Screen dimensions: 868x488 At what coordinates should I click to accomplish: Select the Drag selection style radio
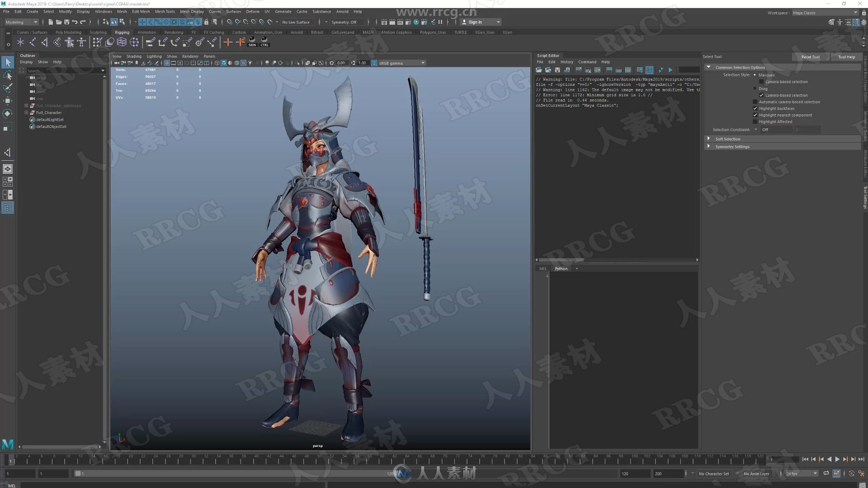(x=755, y=89)
